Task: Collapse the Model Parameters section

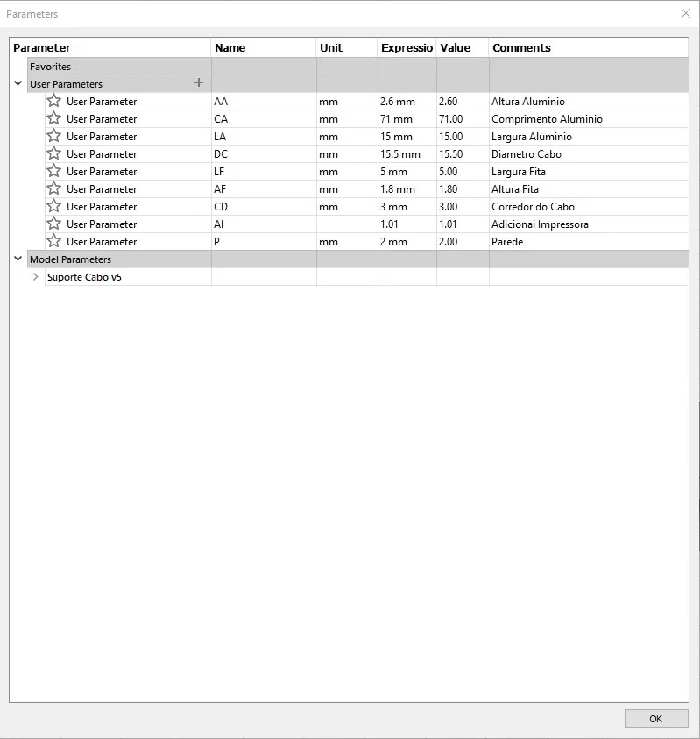Action: pos(18,259)
